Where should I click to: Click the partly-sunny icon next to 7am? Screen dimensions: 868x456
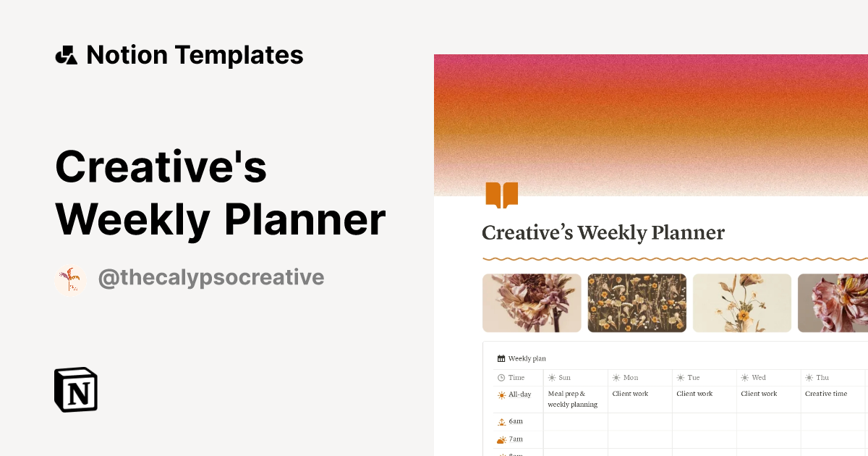coord(501,439)
